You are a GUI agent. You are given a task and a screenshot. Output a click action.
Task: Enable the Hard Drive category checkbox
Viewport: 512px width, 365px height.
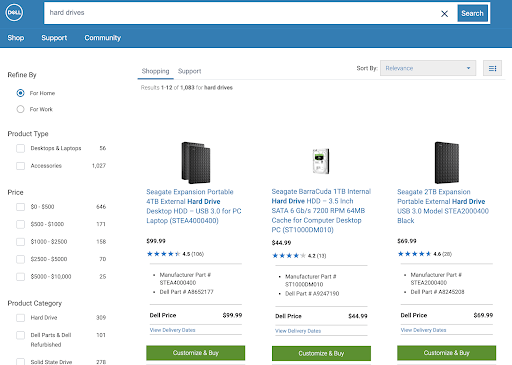click(20, 318)
